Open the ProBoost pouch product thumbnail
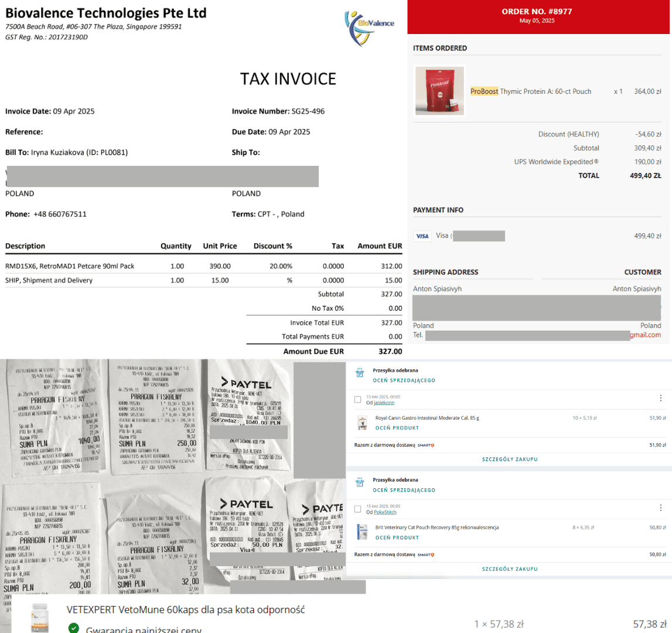The height and width of the screenshot is (633, 672). click(x=439, y=90)
